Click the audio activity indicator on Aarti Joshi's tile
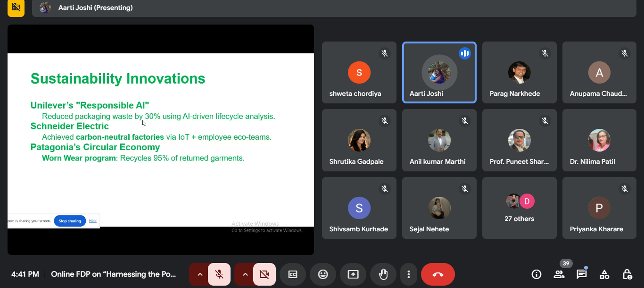The width and height of the screenshot is (644, 288). click(x=465, y=53)
